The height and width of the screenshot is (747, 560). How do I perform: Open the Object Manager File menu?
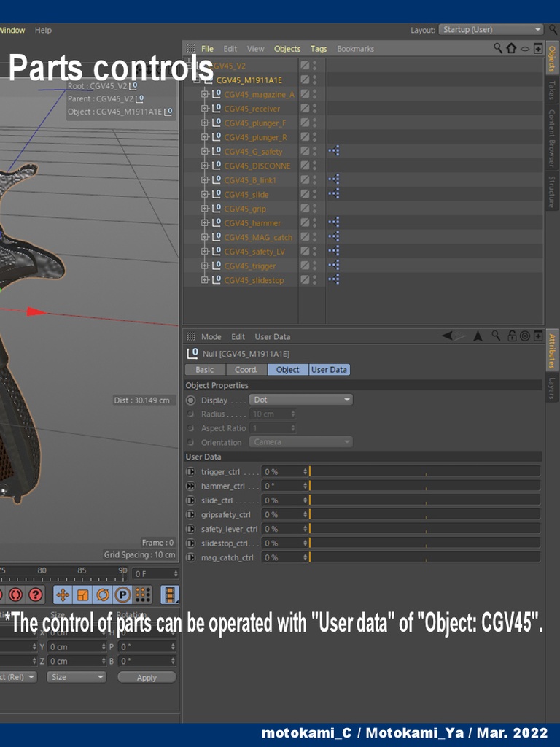(x=207, y=49)
